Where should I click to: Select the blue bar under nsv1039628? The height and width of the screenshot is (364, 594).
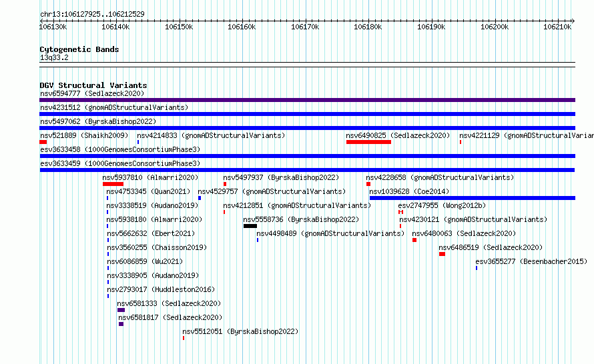coord(473,198)
